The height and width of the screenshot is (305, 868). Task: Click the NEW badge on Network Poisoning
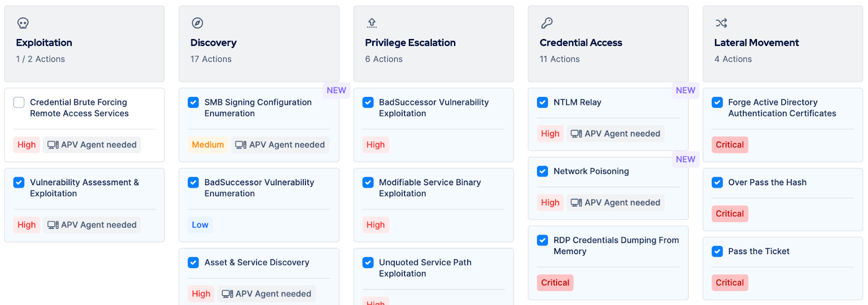685,159
